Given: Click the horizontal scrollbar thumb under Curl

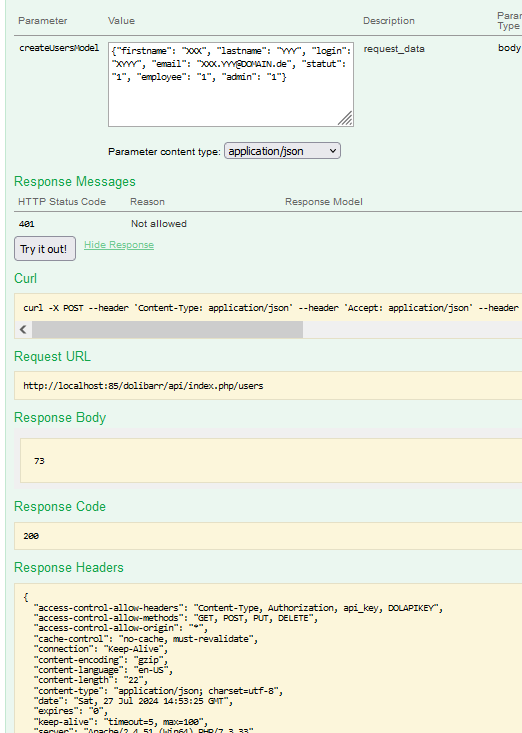Looking at the screenshot, I should 167,330.
